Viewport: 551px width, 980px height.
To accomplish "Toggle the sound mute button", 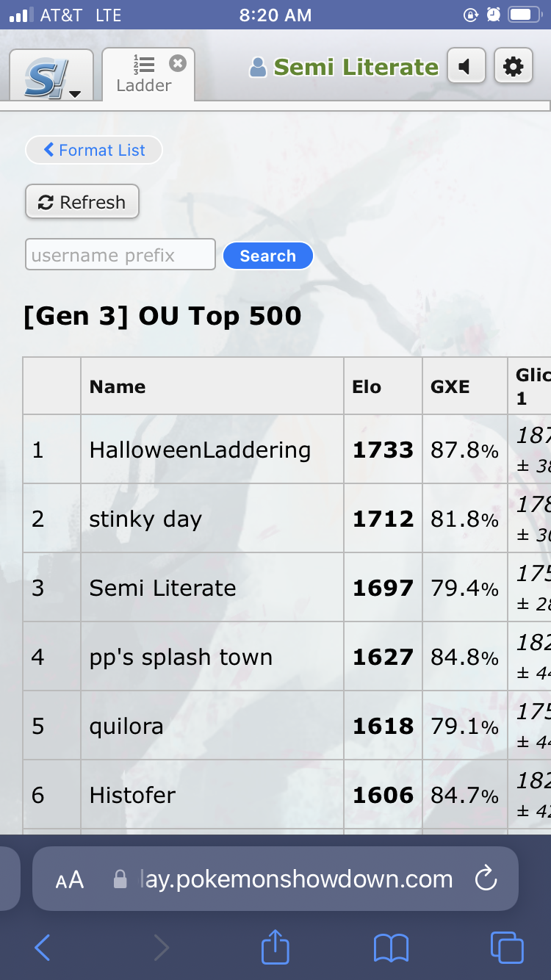I will point(466,68).
